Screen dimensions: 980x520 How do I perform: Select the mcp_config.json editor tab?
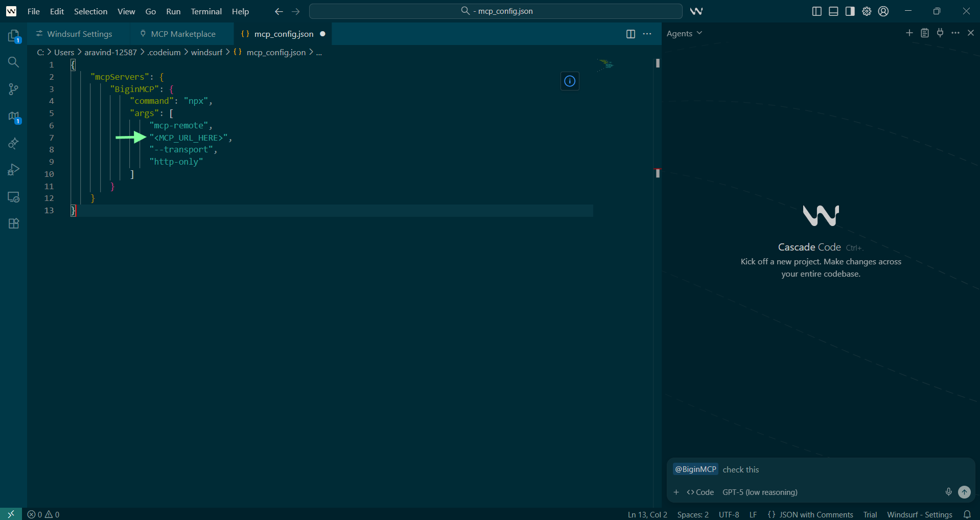click(284, 34)
